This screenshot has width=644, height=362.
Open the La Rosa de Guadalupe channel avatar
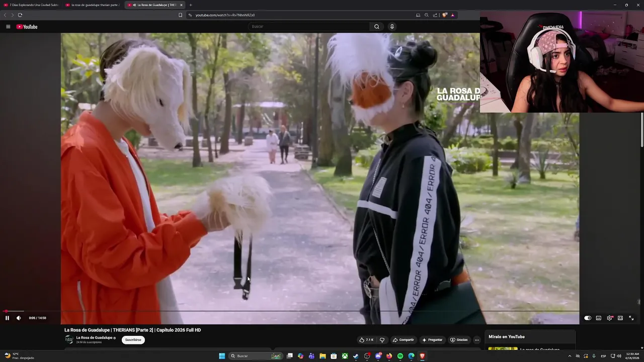pyautogui.click(x=69, y=340)
